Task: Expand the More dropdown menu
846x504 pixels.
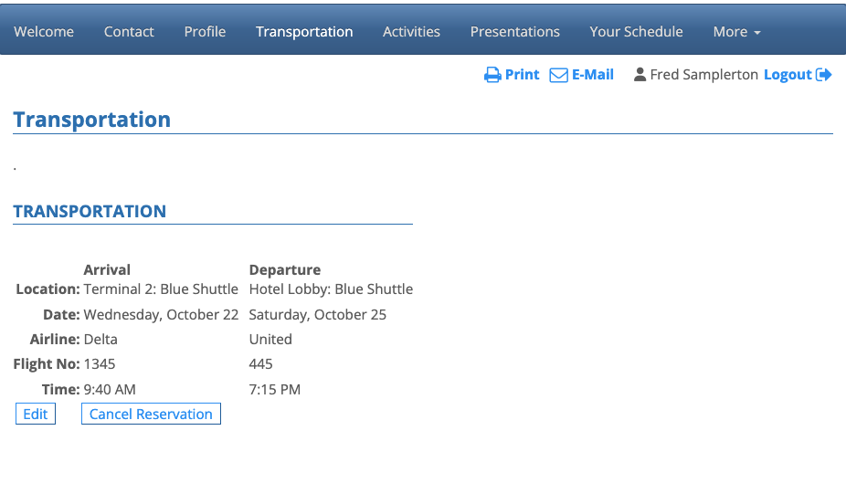Action: pos(736,31)
